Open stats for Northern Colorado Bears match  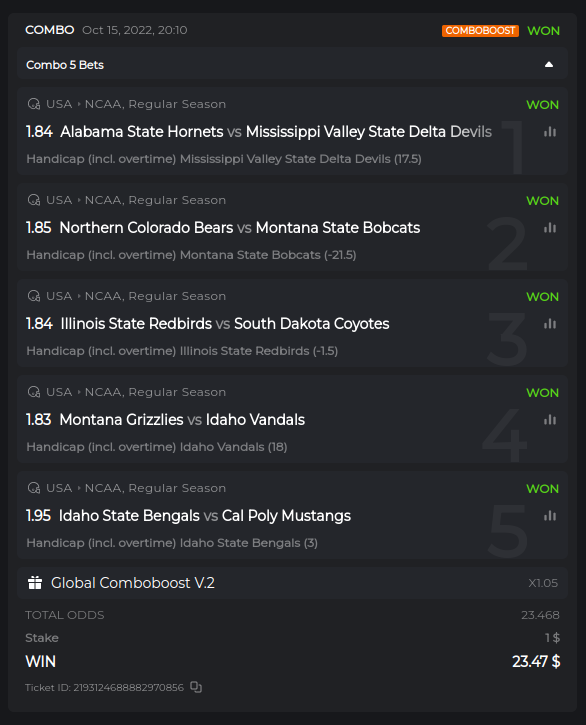pos(550,228)
